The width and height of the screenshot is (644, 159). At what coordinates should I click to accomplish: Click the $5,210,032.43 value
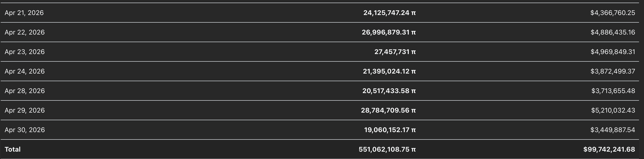(x=613, y=110)
